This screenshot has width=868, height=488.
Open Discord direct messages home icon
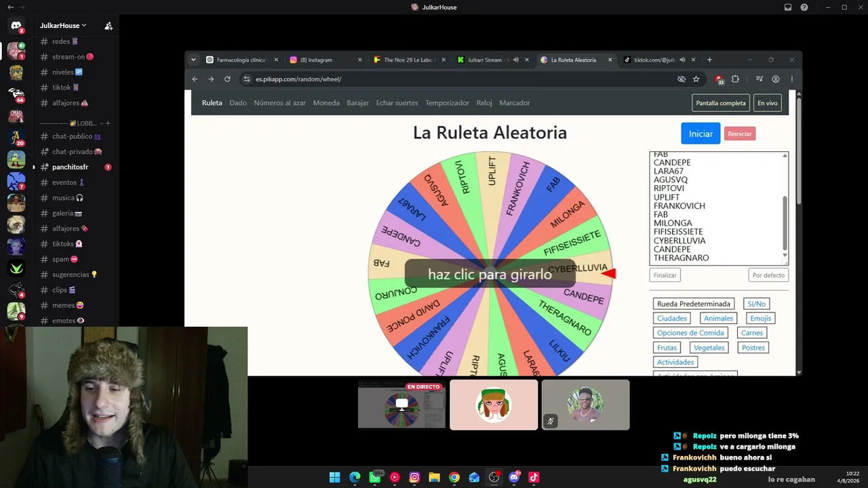(16, 26)
